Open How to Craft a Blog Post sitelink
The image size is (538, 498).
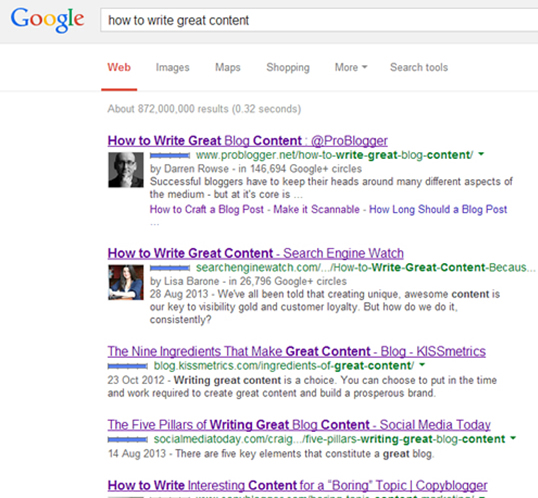pos(207,209)
